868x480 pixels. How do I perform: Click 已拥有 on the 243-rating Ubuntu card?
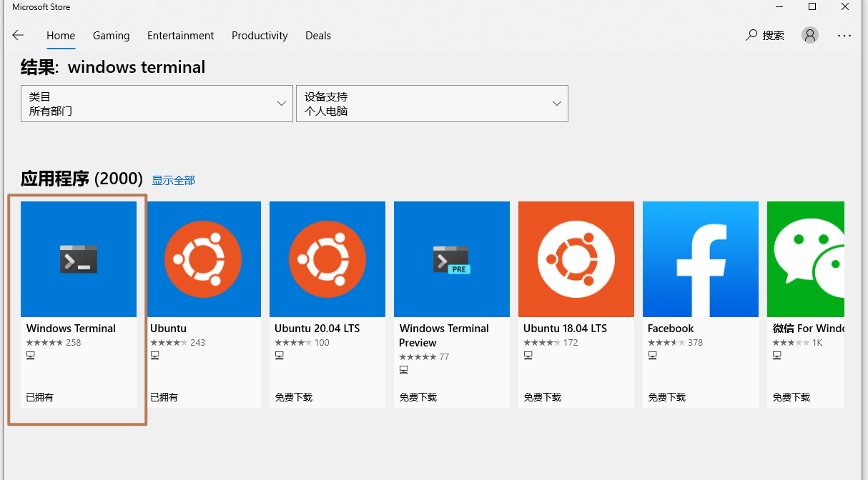(x=164, y=397)
